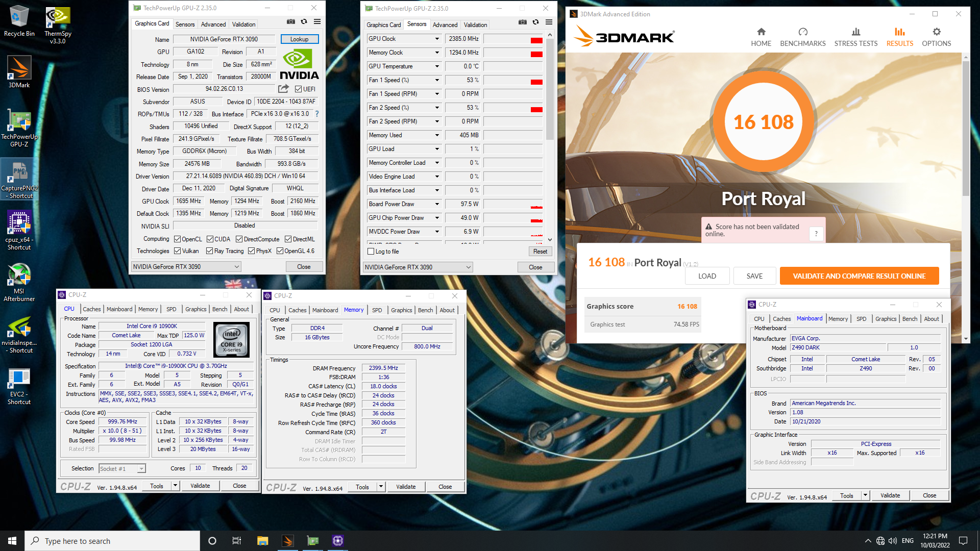Click Lookup button in GPU-Z
980x551 pixels.
300,39
